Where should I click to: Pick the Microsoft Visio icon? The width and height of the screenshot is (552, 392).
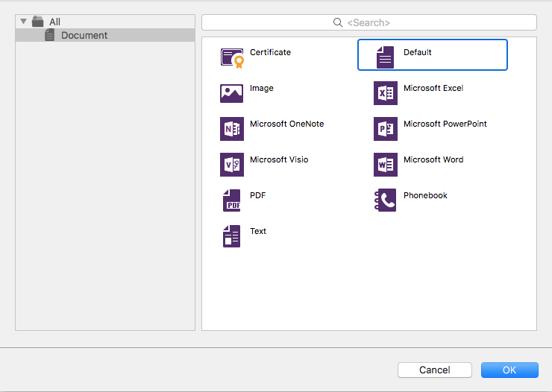click(232, 165)
